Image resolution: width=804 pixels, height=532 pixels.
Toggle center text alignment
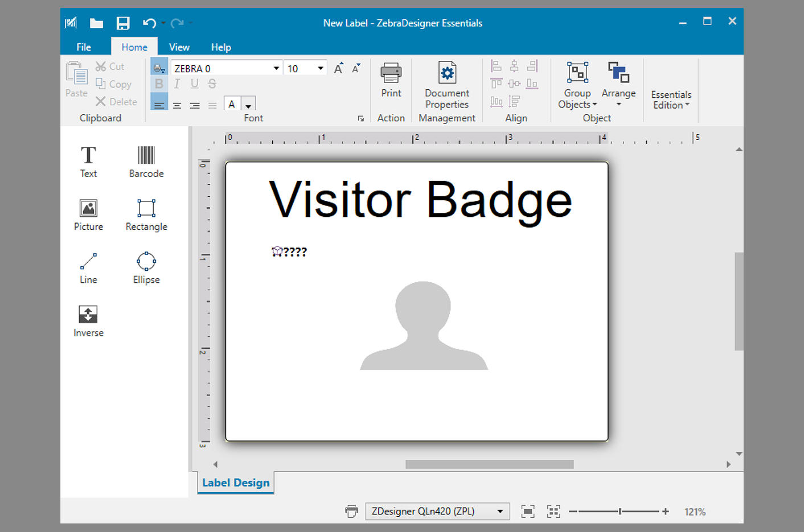click(177, 104)
